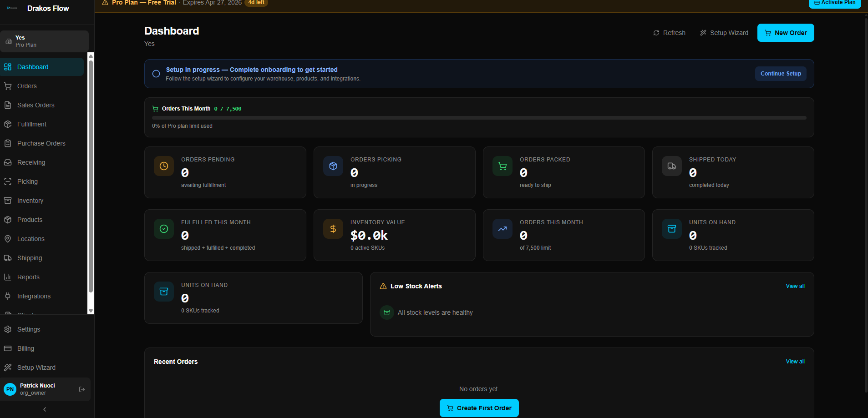The height and width of the screenshot is (418, 868).
Task: Click the Shipped Today truck icon
Action: 672,166
